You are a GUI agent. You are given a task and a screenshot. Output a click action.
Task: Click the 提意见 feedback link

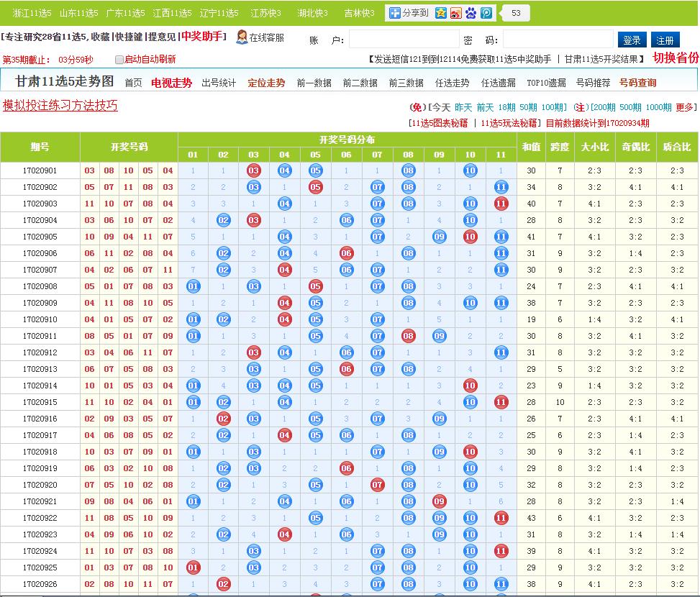[x=162, y=37]
